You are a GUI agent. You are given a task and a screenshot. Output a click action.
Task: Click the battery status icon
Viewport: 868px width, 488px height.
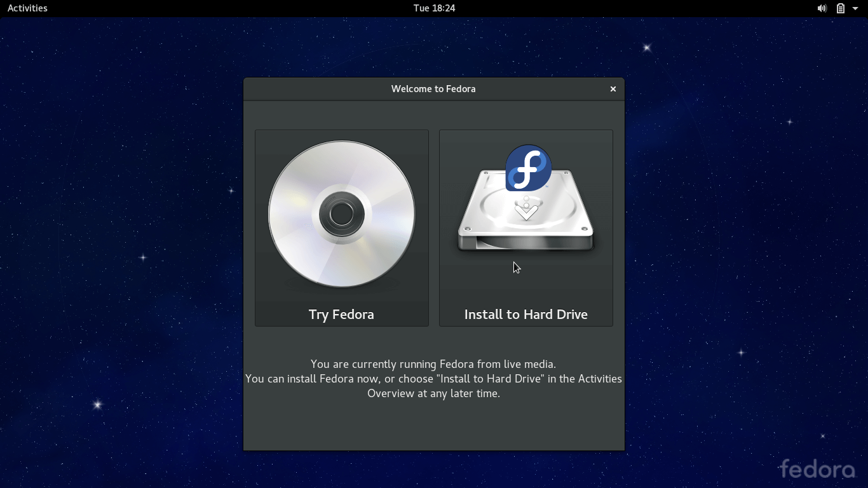840,8
